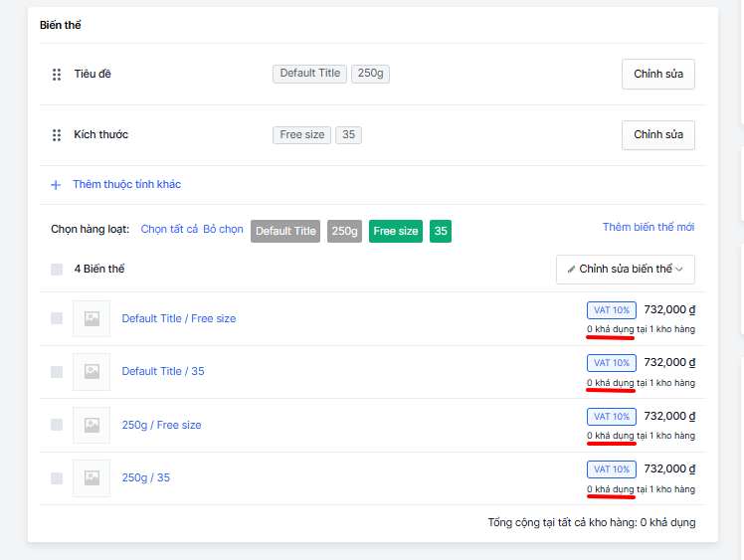Click image placeholder of 250g / 35
Viewport: 744px width, 560px height.
coord(92,477)
